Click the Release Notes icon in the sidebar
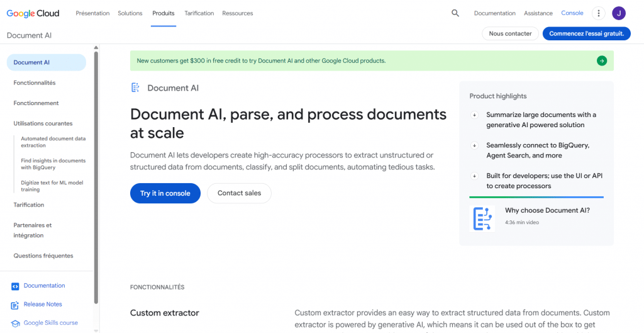 (15, 305)
